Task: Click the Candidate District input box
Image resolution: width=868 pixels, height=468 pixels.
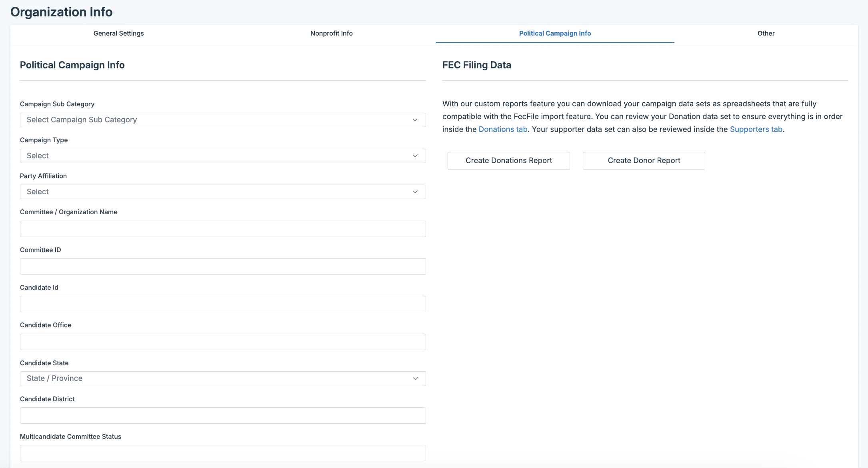Action: coord(223,416)
